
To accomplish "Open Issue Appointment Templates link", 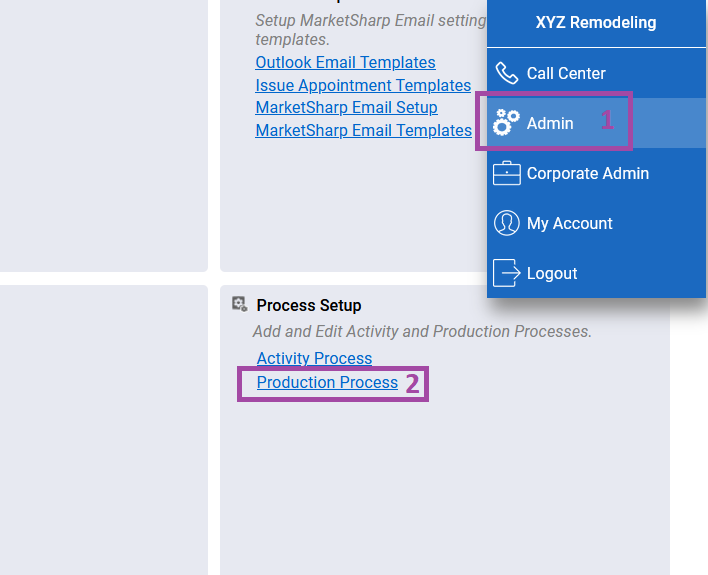I will tap(363, 85).
